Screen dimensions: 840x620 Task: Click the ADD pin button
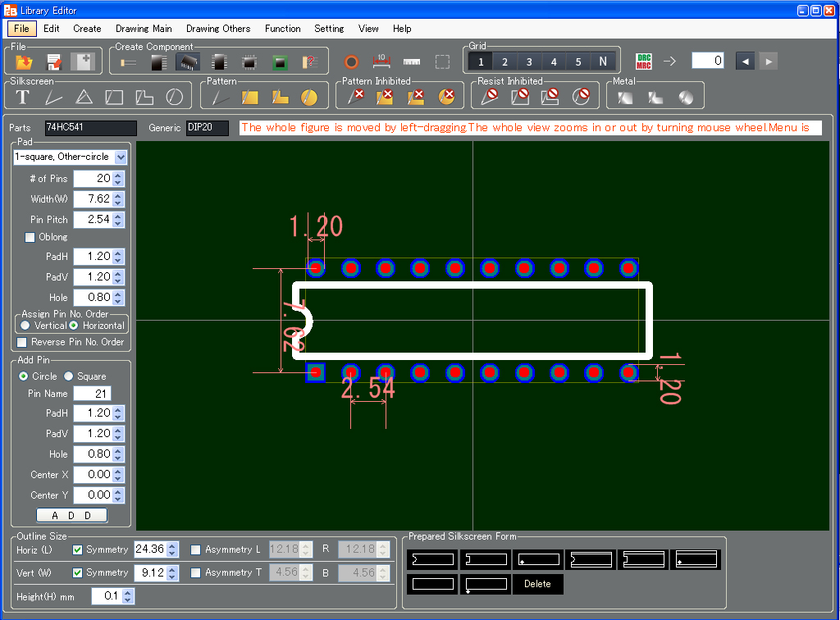click(71, 515)
